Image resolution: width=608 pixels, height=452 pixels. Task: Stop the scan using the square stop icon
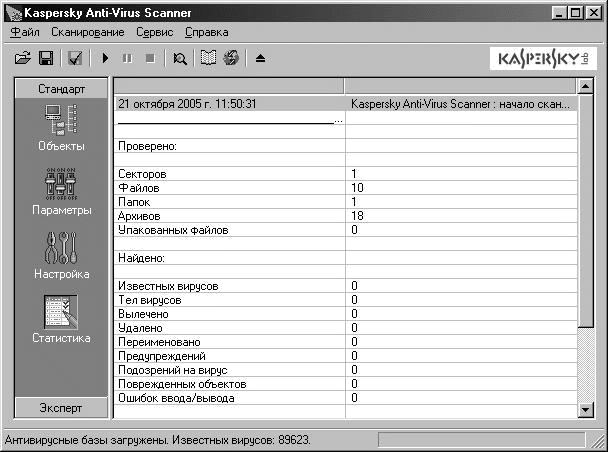point(150,59)
